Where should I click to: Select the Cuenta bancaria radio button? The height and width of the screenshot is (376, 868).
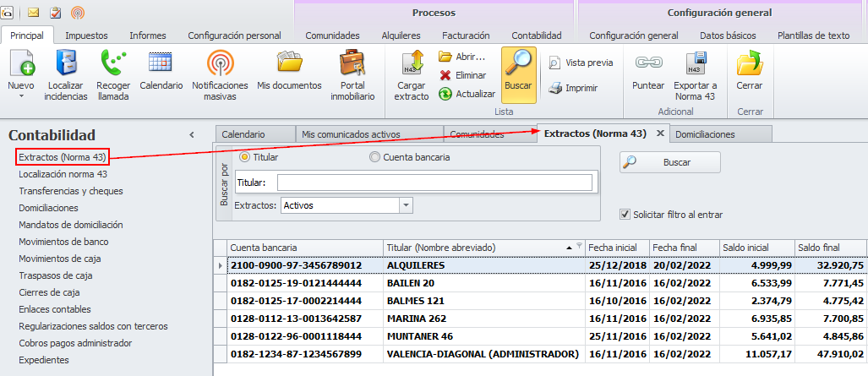pos(374,157)
